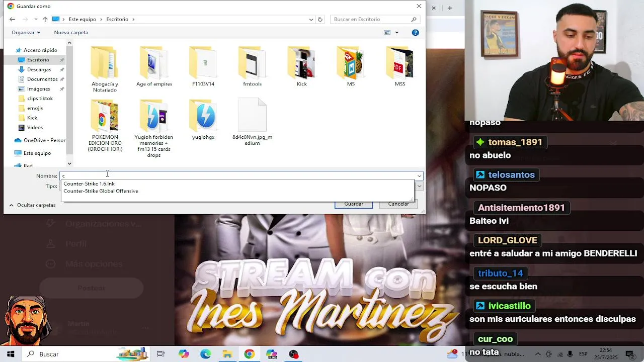Image resolution: width=644 pixels, height=362 pixels.
Task: Open Microsoft Edge from the taskbar
Action: [206, 354]
